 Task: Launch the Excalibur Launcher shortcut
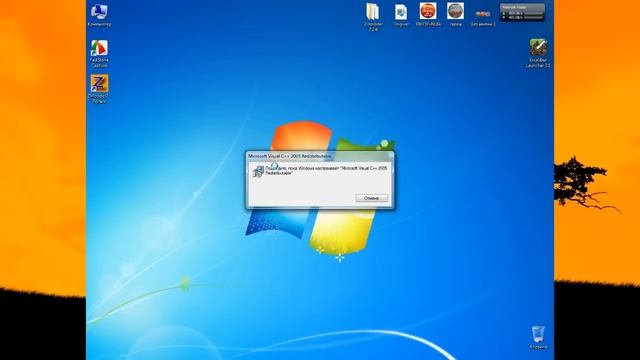[x=538, y=53]
